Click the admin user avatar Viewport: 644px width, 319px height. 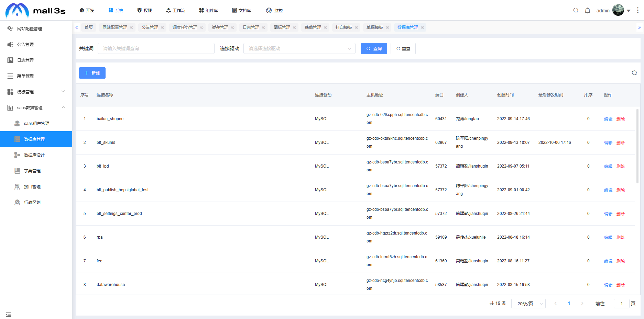coord(618,10)
